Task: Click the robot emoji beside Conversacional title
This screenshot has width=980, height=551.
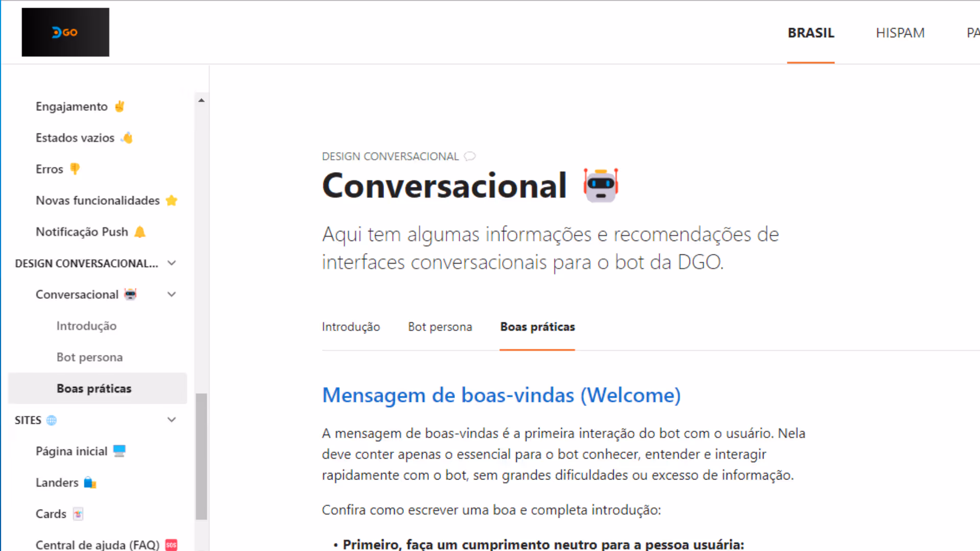Action: (x=601, y=185)
